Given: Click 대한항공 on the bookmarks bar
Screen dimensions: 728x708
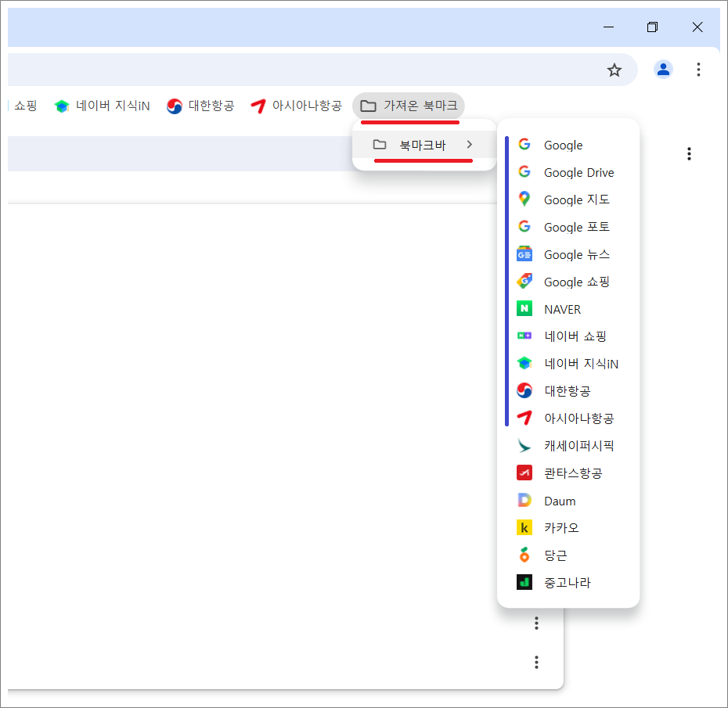Looking at the screenshot, I should tap(200, 106).
